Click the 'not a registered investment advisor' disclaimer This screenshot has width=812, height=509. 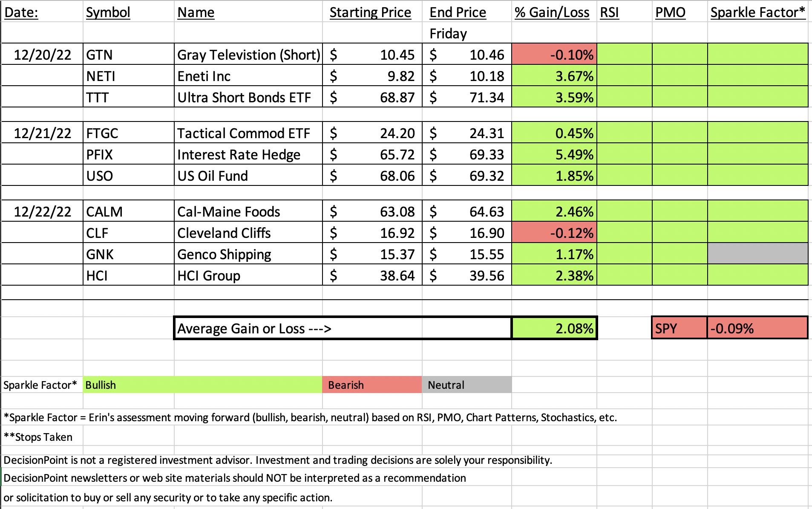click(278, 460)
